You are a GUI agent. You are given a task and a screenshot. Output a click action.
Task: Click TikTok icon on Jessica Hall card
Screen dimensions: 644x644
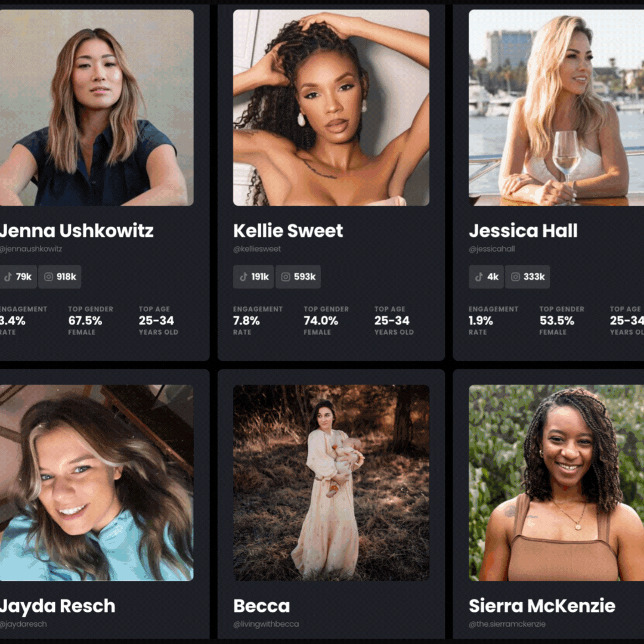coord(479,277)
